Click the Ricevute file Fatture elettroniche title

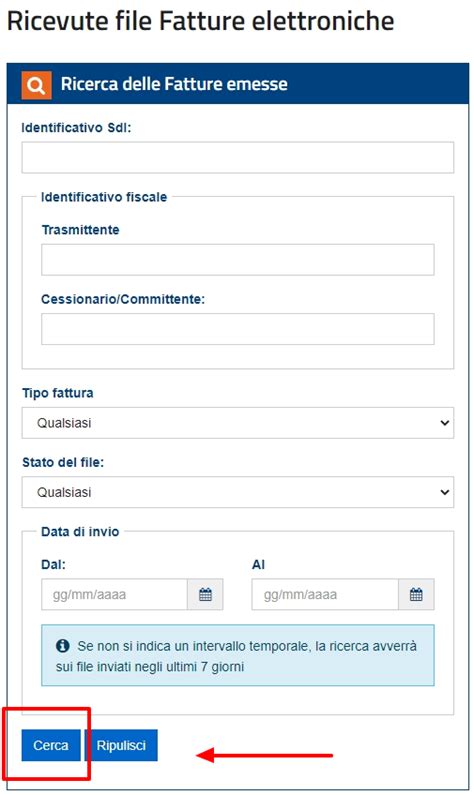(x=201, y=21)
